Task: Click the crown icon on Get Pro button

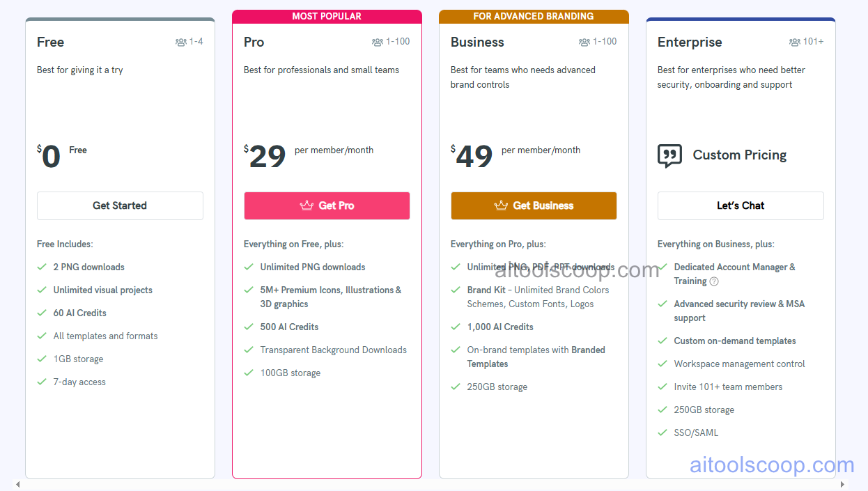Action: click(306, 205)
